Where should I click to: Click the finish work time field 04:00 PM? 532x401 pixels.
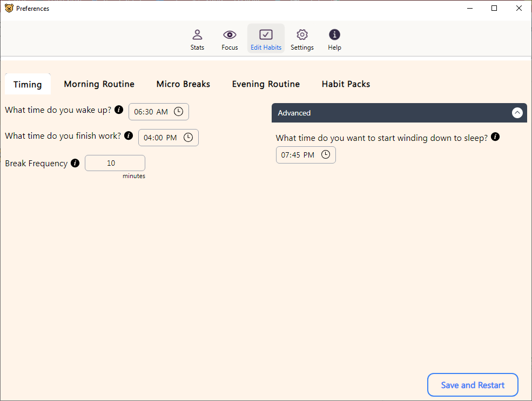coord(169,137)
